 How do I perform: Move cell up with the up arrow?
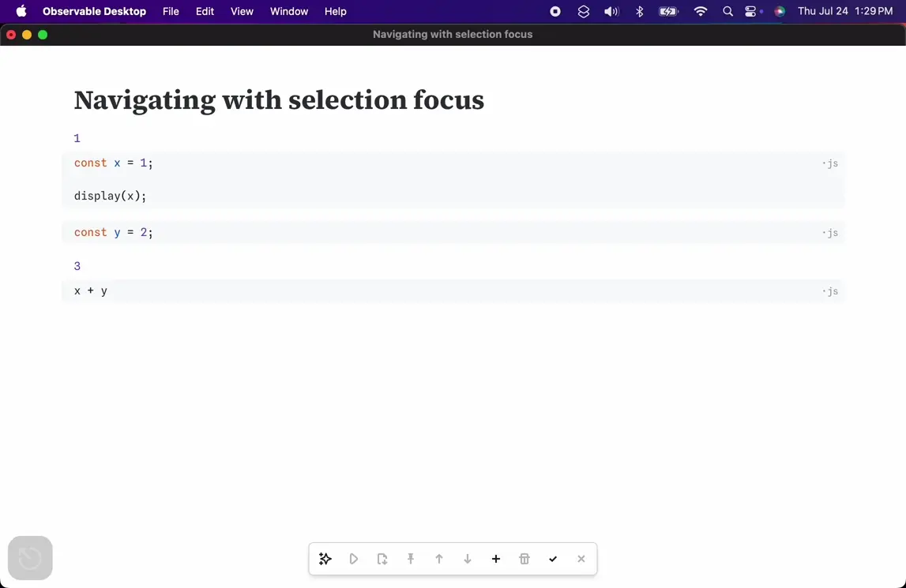click(x=439, y=559)
